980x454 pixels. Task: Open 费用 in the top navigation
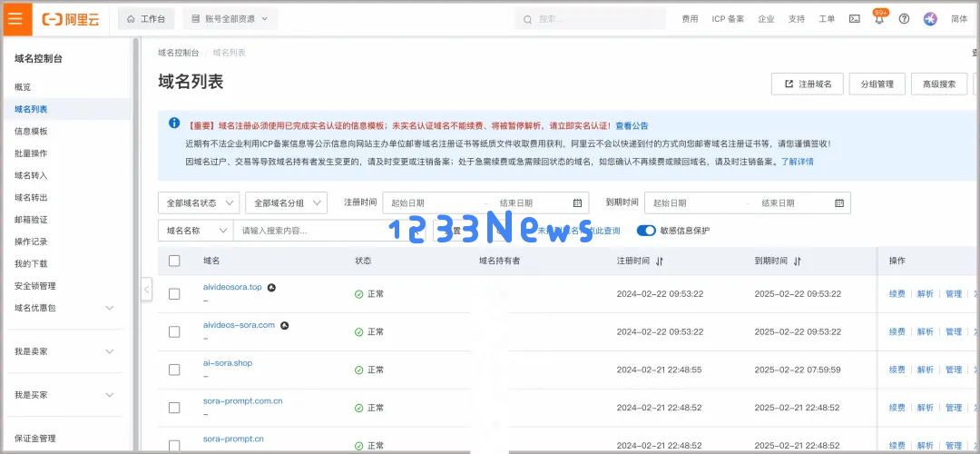(x=690, y=19)
